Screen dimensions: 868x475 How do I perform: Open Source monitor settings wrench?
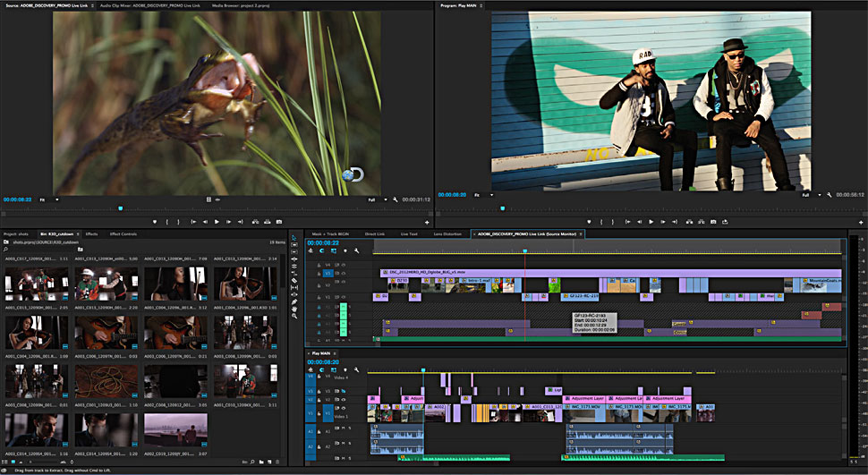pos(396,199)
